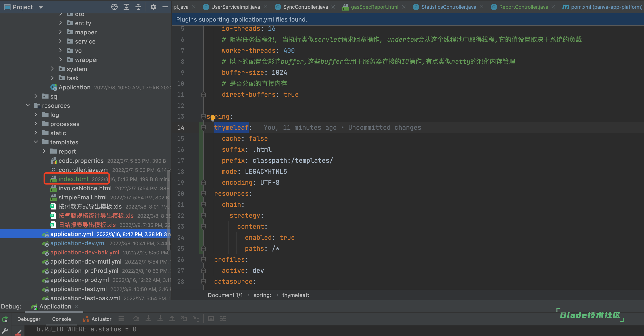Click the Step Into debugger icon
The height and width of the screenshot is (336, 644).
(x=148, y=319)
